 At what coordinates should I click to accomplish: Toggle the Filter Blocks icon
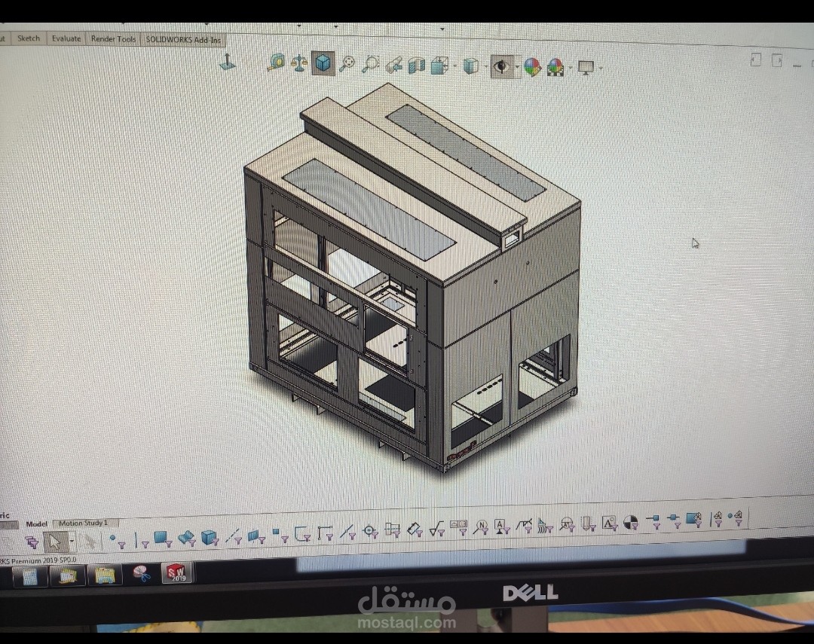coord(610,523)
